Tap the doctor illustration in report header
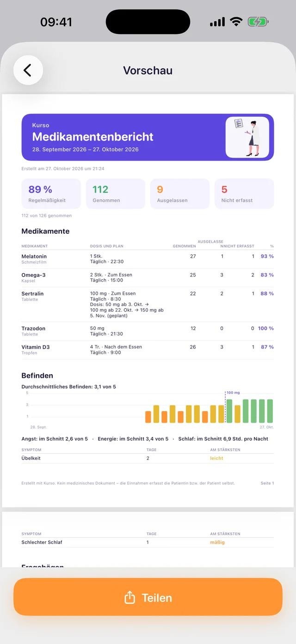The width and height of the screenshot is (296, 644). [x=247, y=138]
